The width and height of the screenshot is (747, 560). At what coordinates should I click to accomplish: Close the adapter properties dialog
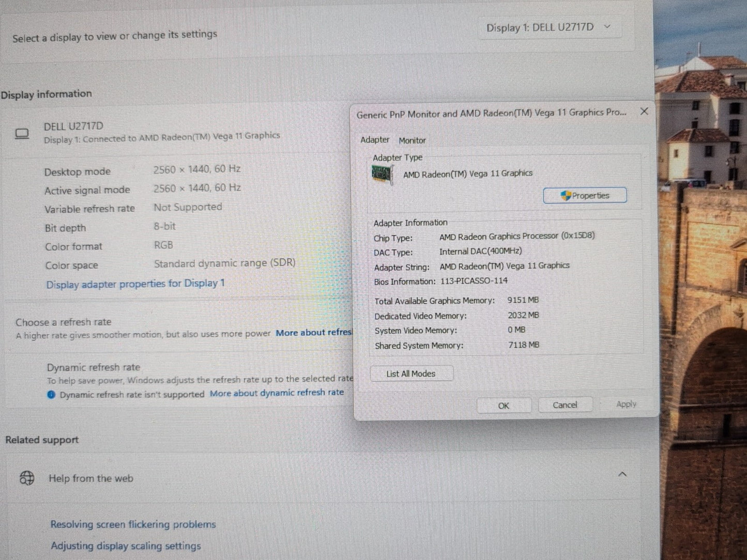(644, 111)
